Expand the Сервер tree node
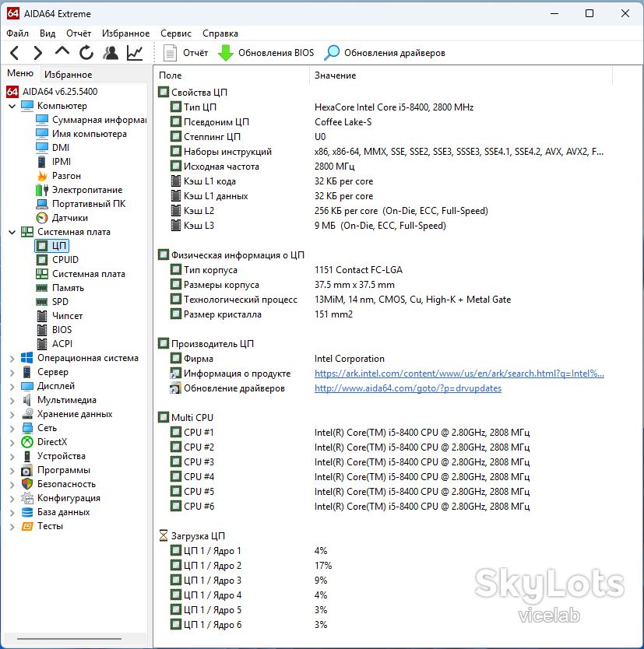Viewport: 644px width, 649px height. [x=12, y=373]
